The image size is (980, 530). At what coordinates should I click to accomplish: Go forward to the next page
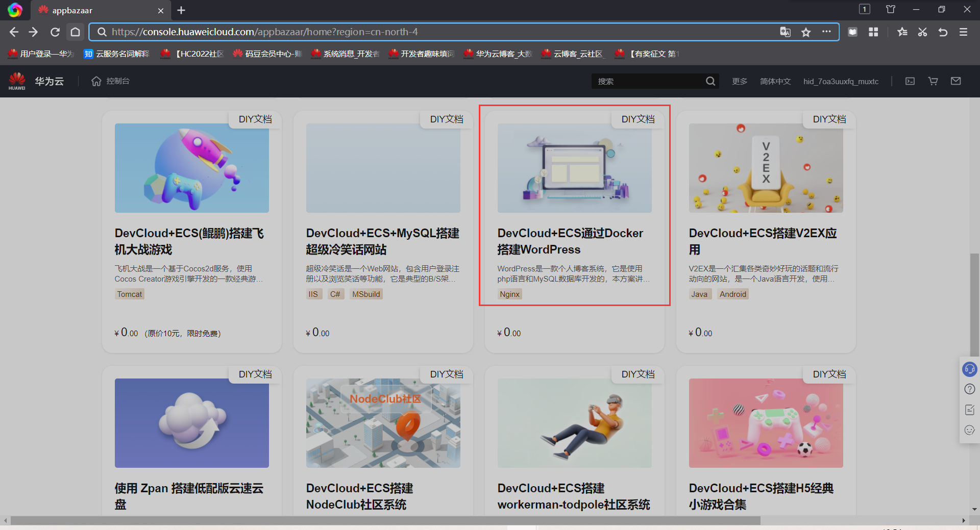pos(34,32)
